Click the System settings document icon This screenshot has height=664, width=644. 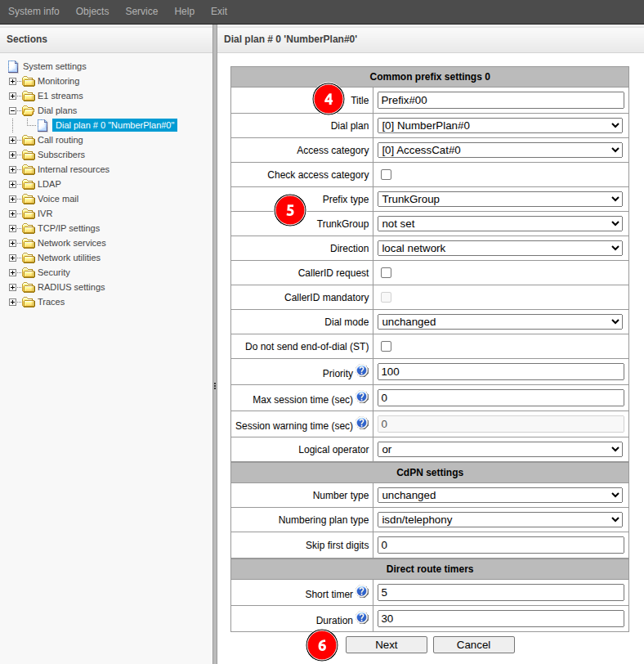pos(13,66)
